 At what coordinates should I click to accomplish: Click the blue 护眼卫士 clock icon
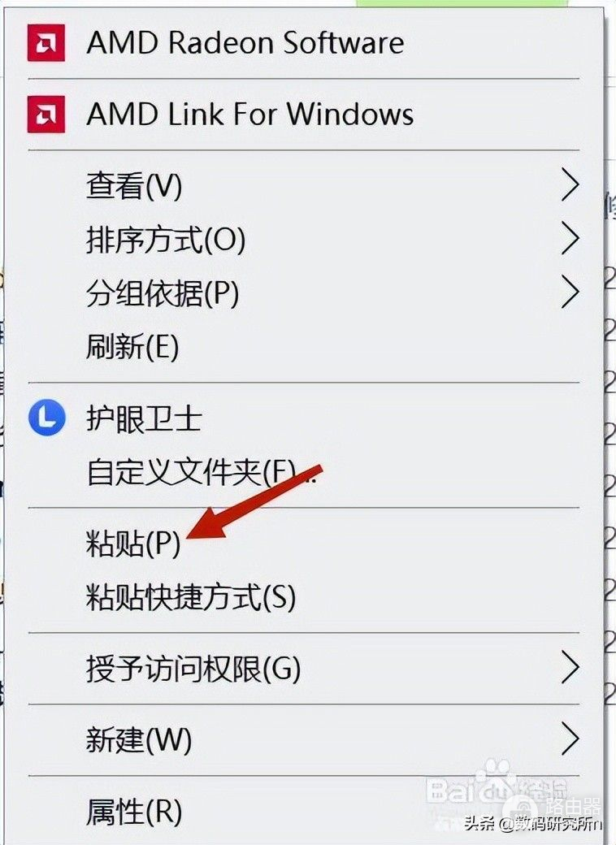point(47,418)
